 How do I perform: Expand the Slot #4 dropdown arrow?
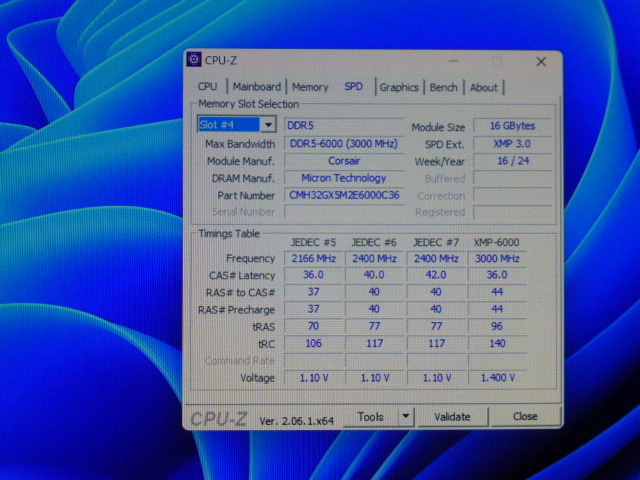tap(268, 124)
